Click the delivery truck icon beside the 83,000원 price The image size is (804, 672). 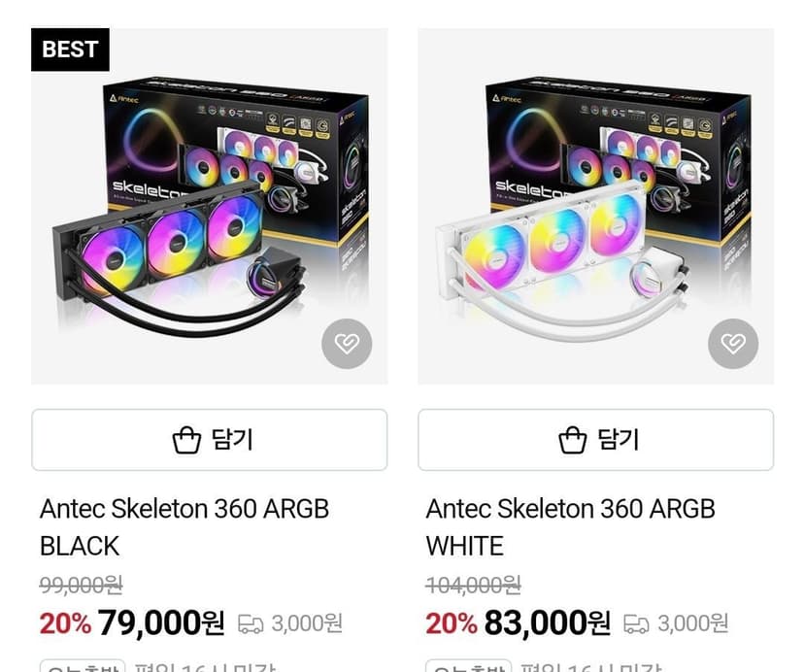coord(636,624)
